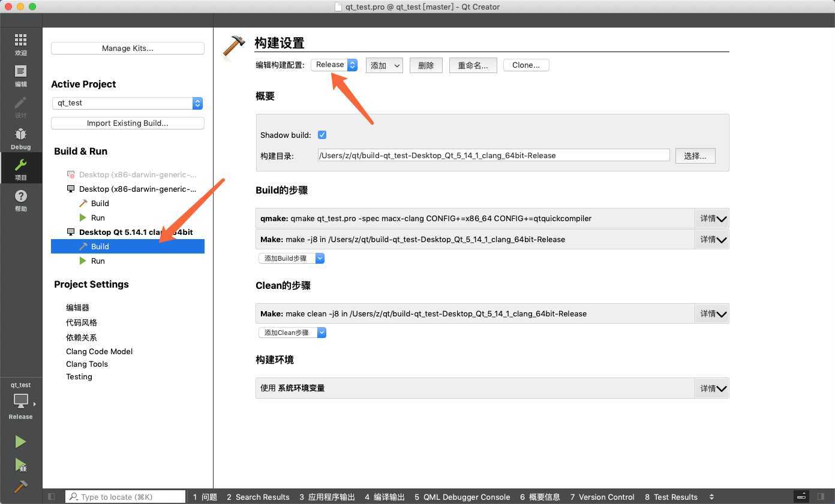Select the 设计 (Design) mode icon
The height and width of the screenshot is (504, 835).
point(20,107)
